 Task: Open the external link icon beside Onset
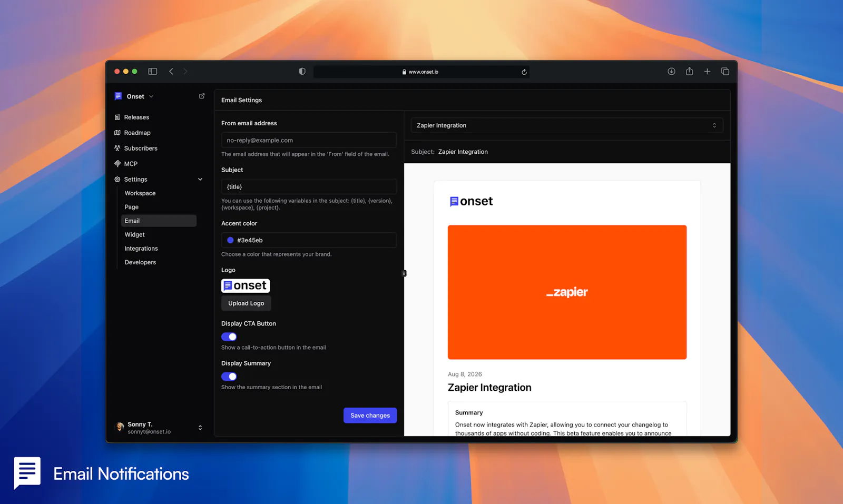click(x=202, y=96)
